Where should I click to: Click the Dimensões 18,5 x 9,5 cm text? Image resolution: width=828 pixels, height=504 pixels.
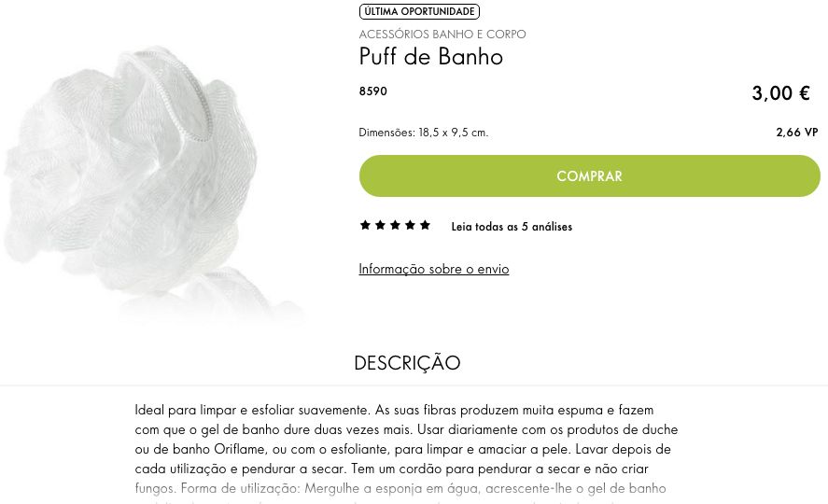click(424, 133)
